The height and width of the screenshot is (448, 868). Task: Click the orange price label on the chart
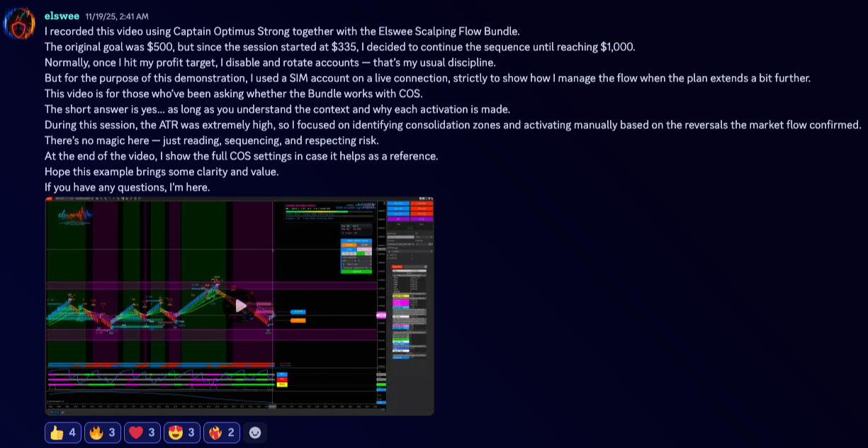click(x=298, y=320)
